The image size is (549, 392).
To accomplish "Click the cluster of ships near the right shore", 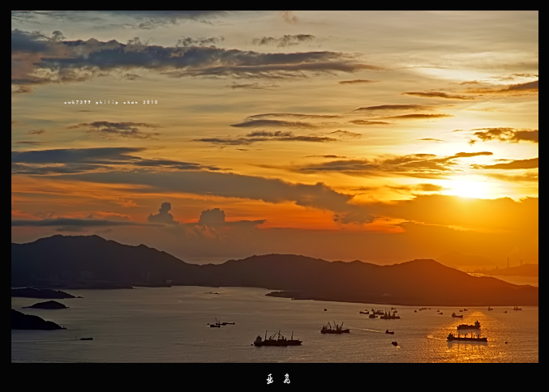I will [381, 313].
